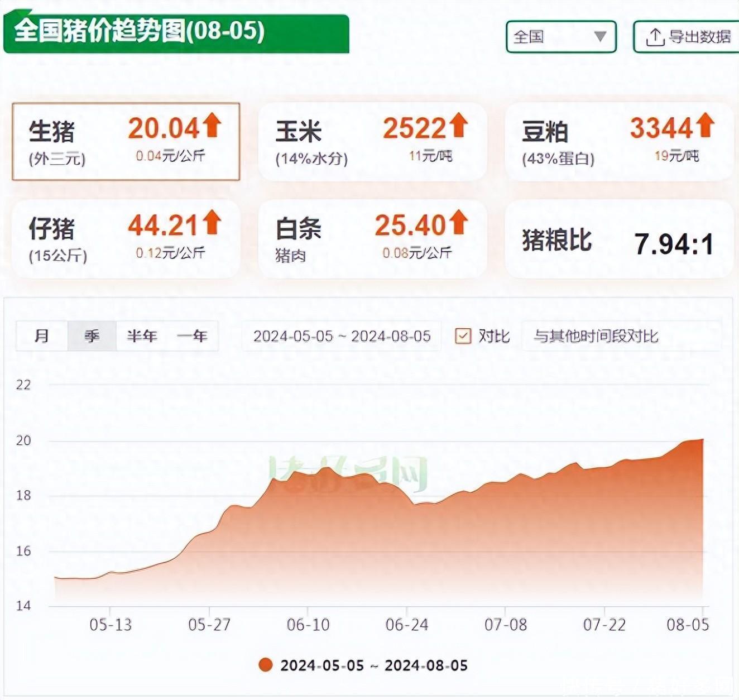Click the date range field 2024-05-05 ~ 2024-08-05
The image size is (739, 700).
(342, 336)
